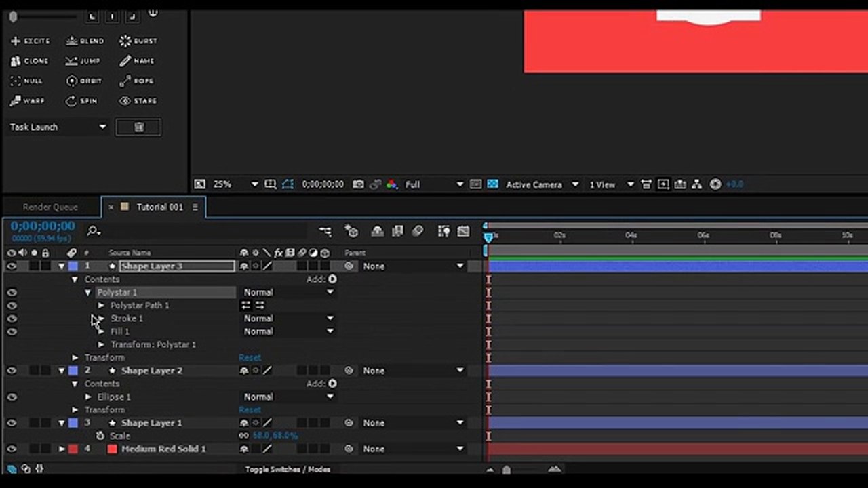
Task: Open the Full resolution dropdown
Action: 434,184
